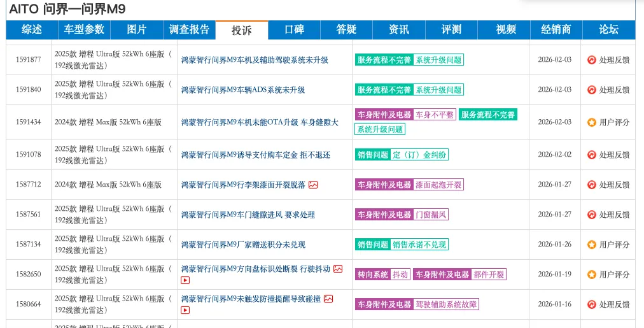Image resolution: width=644 pixels, height=328 pixels.
Task: Click the 部件开裂 tag
Action: (488, 275)
